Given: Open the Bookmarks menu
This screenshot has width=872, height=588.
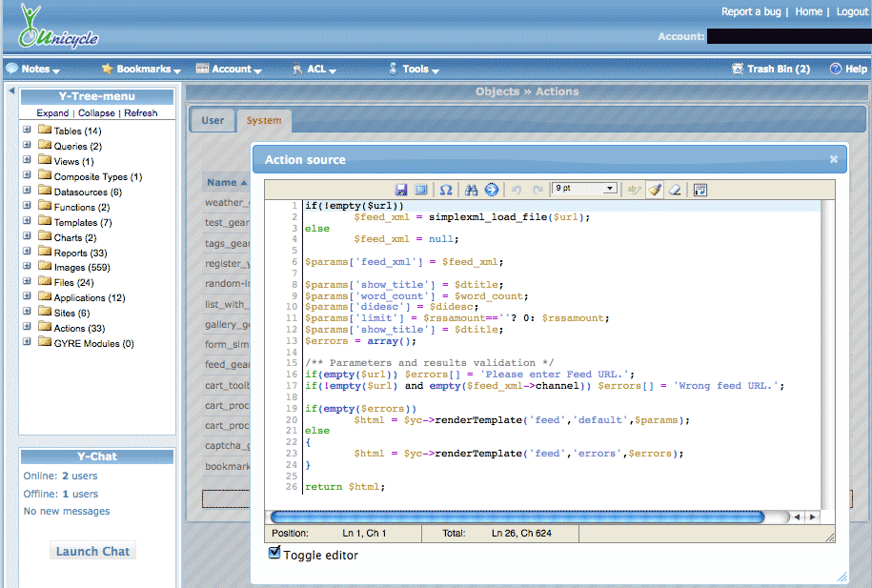Looking at the screenshot, I should pos(143,69).
